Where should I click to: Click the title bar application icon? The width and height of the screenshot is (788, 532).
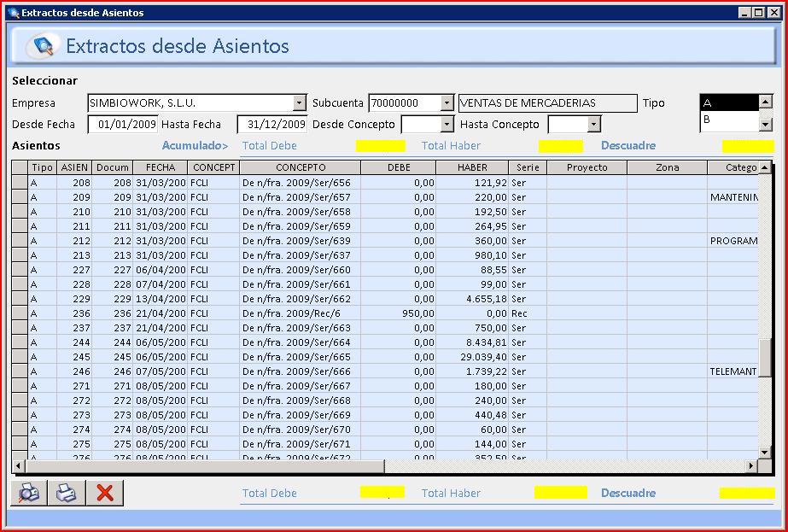click(x=13, y=13)
